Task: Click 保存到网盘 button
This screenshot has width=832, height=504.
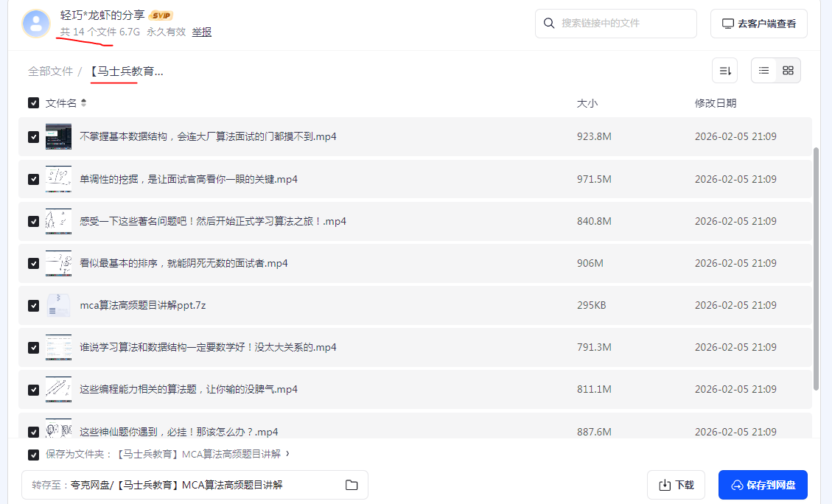Action: 763,485
